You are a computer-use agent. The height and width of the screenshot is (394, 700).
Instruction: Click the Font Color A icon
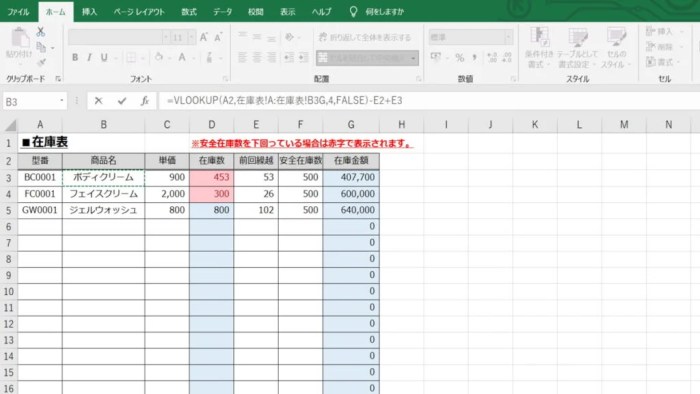[182, 58]
